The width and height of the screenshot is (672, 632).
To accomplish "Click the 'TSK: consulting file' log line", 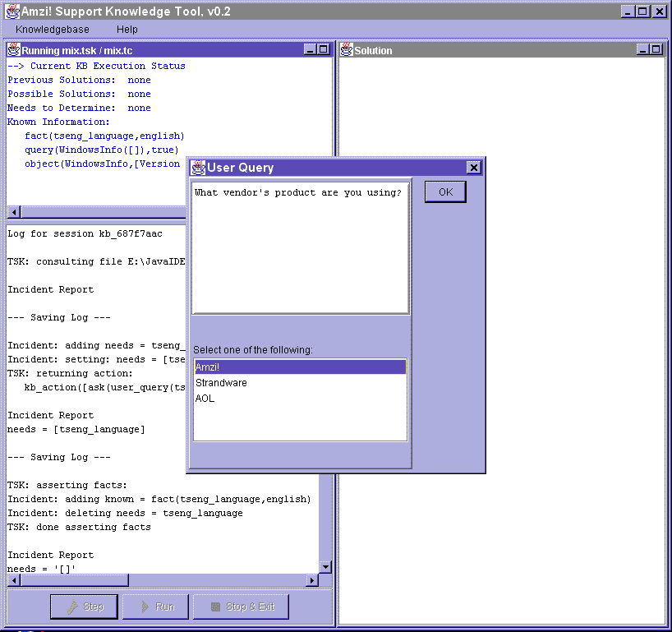I will click(x=96, y=261).
